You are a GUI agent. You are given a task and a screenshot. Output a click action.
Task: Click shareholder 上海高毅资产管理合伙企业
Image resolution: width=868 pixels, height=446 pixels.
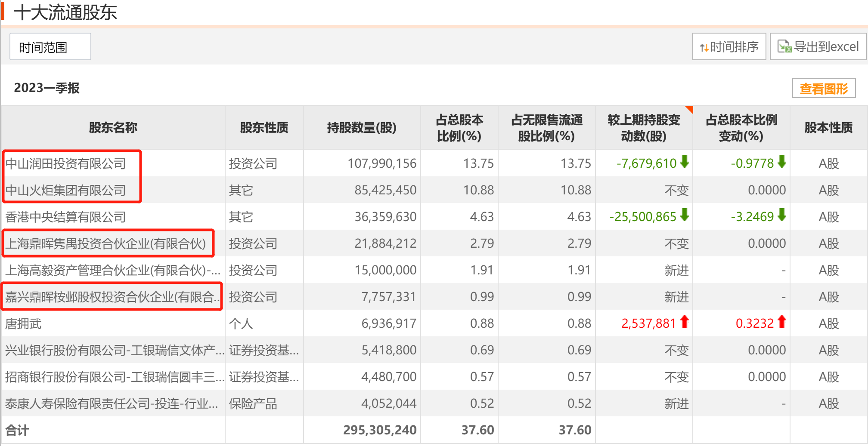click(x=113, y=270)
